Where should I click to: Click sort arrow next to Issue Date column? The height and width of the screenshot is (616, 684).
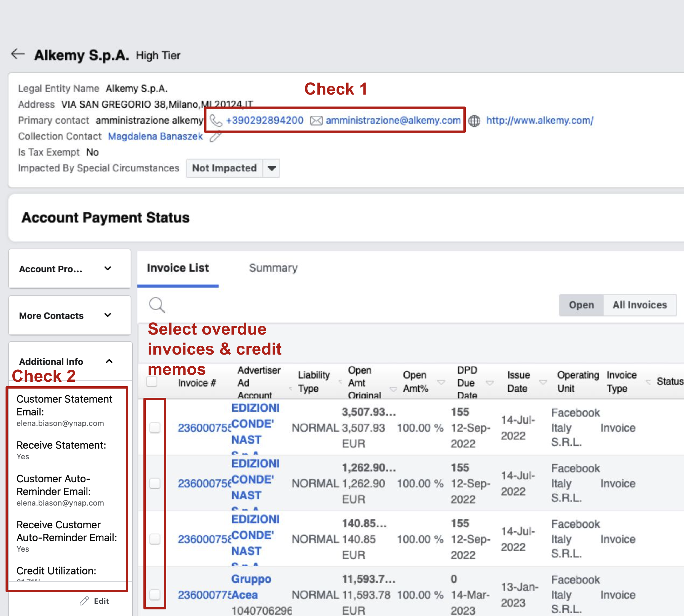pos(543,382)
